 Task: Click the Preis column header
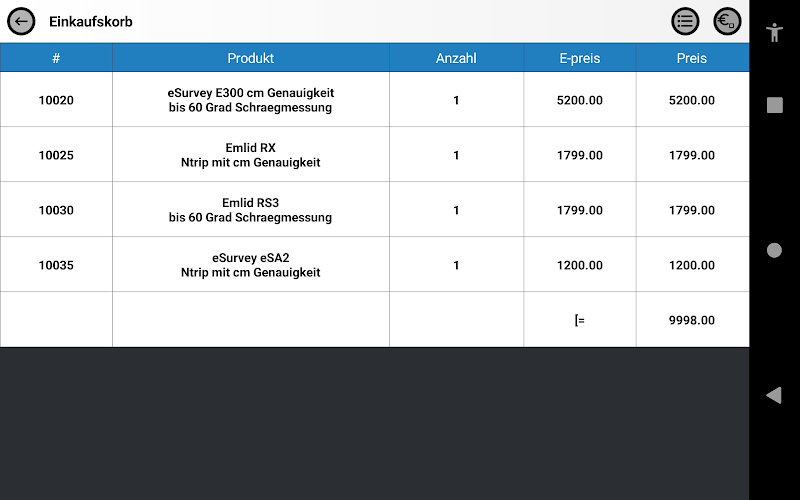pyautogui.click(x=692, y=58)
